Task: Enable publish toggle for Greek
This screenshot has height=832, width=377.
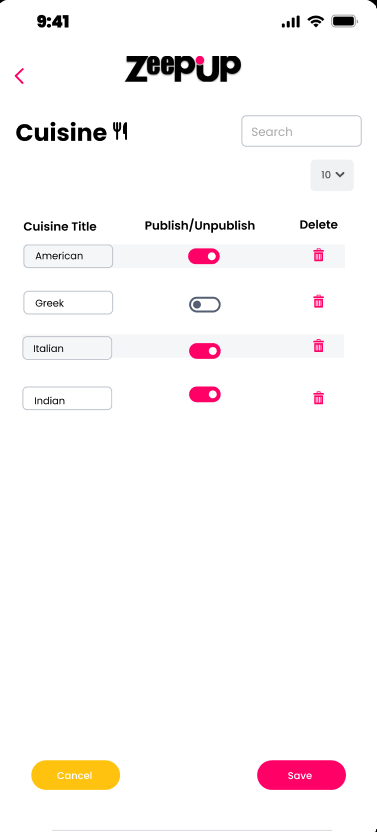Action: tap(204, 305)
